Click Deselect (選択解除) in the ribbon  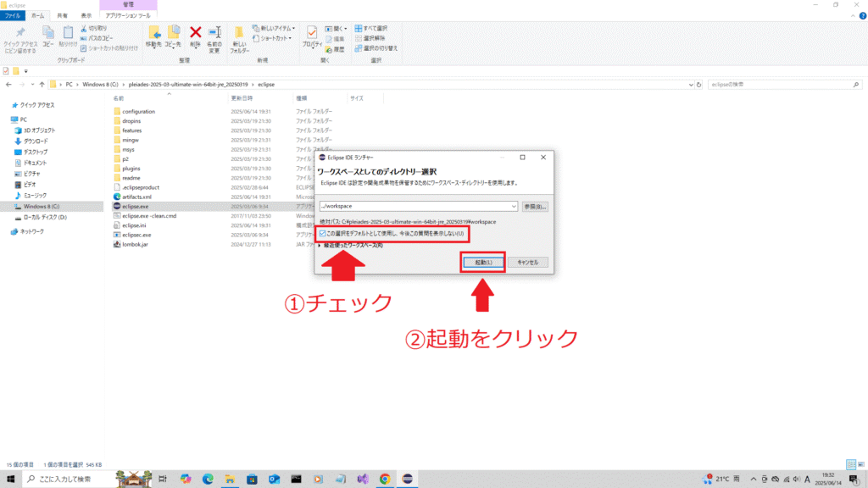[370, 38]
